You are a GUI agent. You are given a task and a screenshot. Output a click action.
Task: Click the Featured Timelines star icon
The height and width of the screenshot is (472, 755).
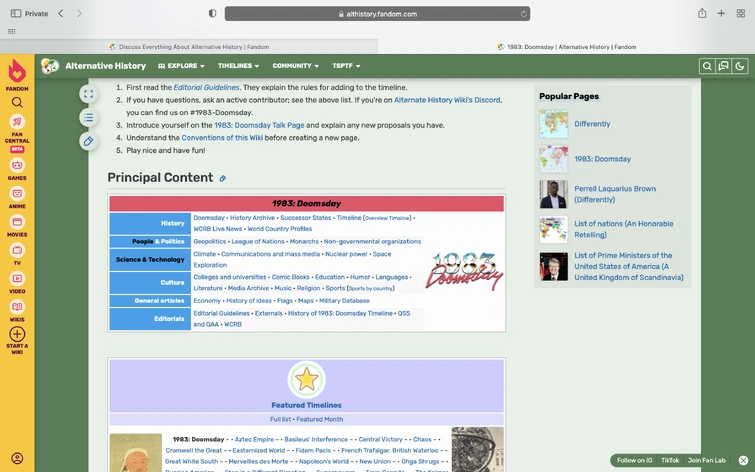[306, 380]
